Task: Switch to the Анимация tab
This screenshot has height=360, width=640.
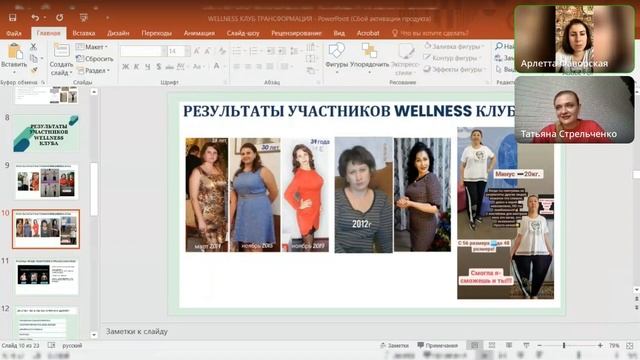Action: pyautogui.click(x=199, y=33)
